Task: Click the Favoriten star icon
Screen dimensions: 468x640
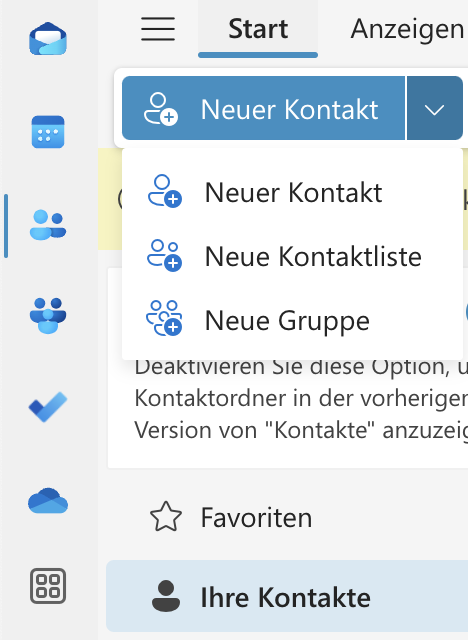Action: coord(166,517)
